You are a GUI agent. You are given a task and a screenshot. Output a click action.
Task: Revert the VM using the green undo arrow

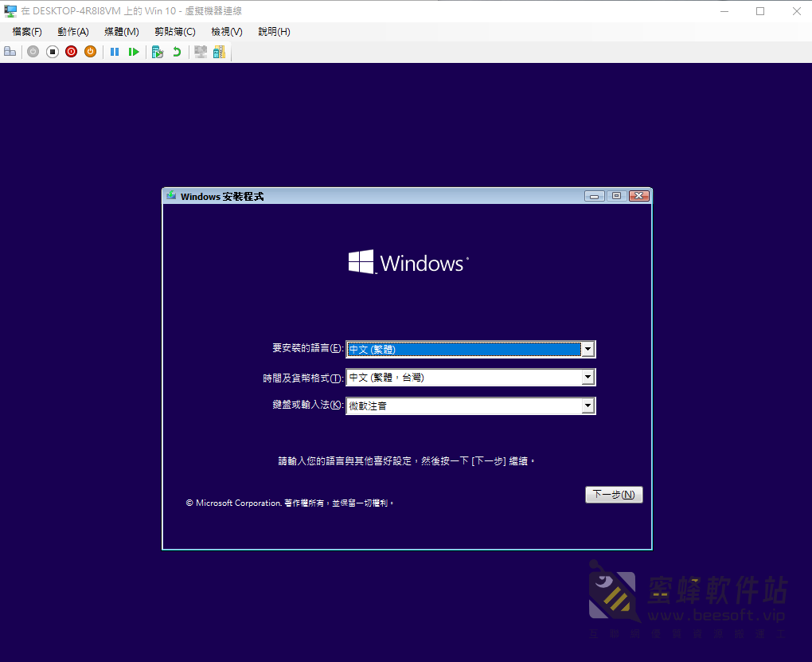tap(177, 51)
